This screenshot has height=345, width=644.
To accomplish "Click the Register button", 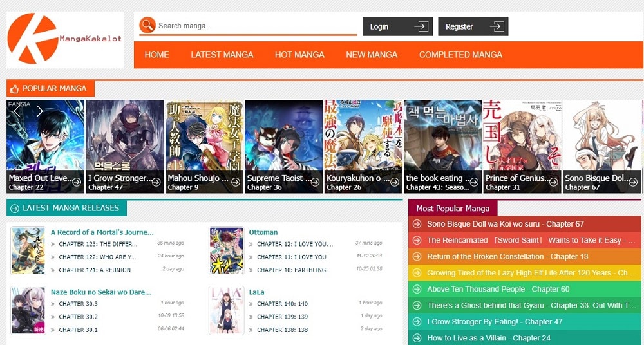I will pyautogui.click(x=473, y=26).
